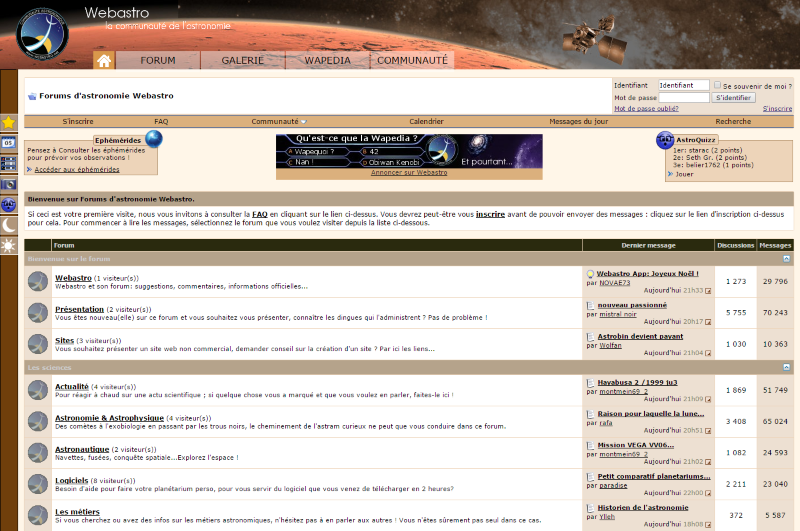Open the Présentation forum link

pos(79,309)
